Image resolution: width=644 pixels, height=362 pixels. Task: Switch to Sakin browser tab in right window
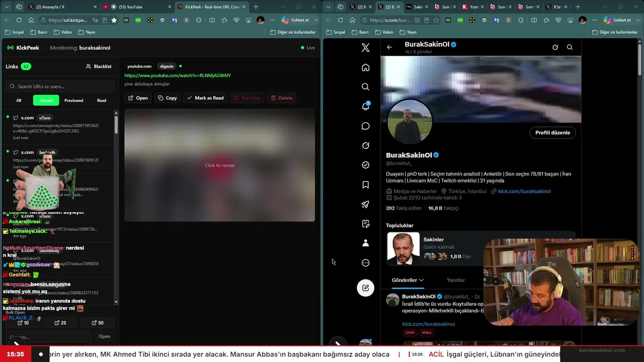(417, 7)
